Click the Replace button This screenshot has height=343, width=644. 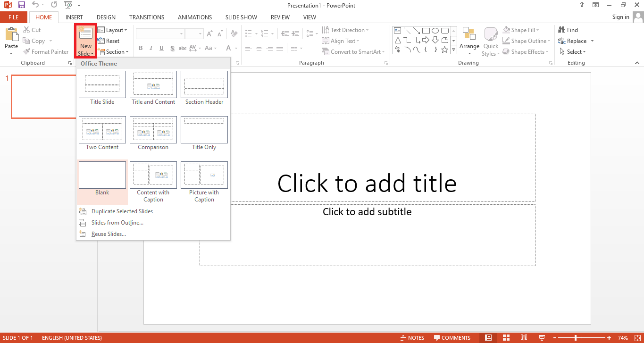(x=572, y=41)
